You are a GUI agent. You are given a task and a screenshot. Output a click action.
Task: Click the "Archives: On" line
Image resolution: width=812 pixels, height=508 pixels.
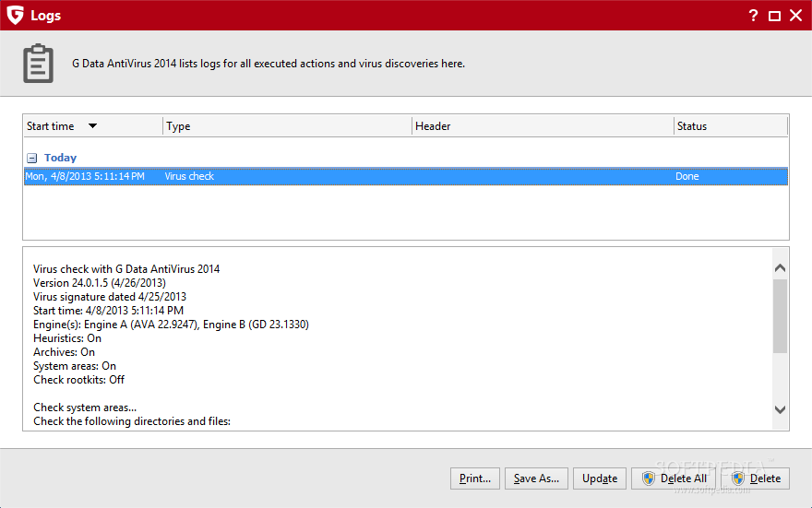point(65,352)
